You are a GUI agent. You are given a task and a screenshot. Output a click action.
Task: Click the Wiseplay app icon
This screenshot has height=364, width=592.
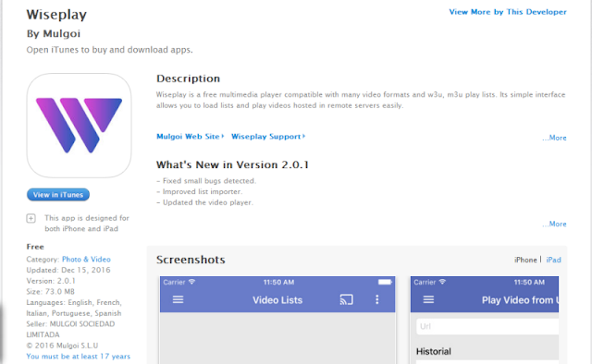[x=79, y=126]
